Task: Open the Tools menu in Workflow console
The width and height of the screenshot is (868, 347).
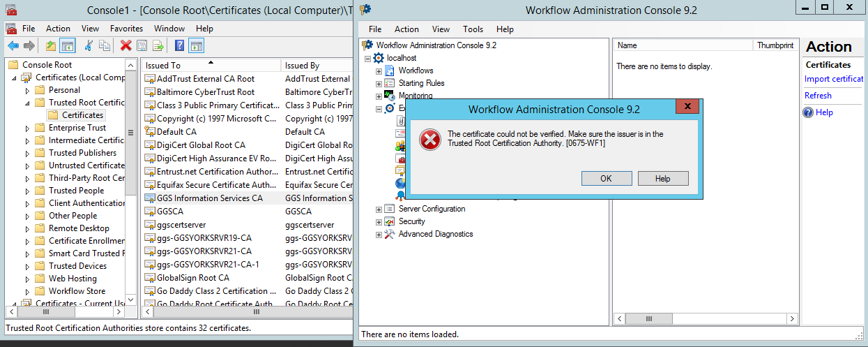Action: click(473, 29)
